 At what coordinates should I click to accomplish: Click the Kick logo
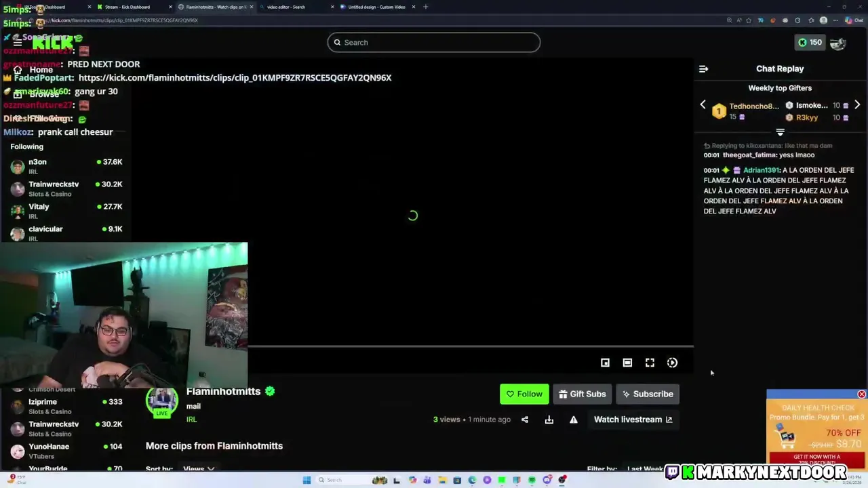[53, 43]
